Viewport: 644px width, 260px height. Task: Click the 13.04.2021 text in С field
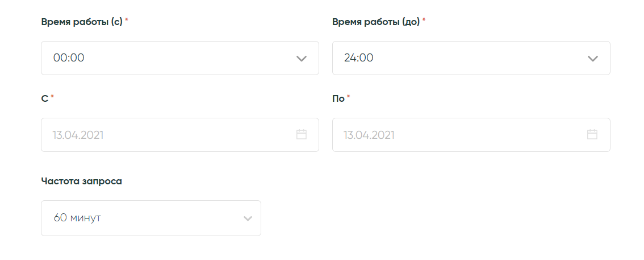[x=78, y=135]
